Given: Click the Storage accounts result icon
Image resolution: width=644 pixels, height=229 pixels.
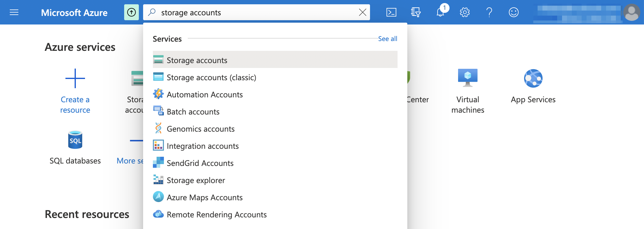Looking at the screenshot, I should tap(158, 59).
